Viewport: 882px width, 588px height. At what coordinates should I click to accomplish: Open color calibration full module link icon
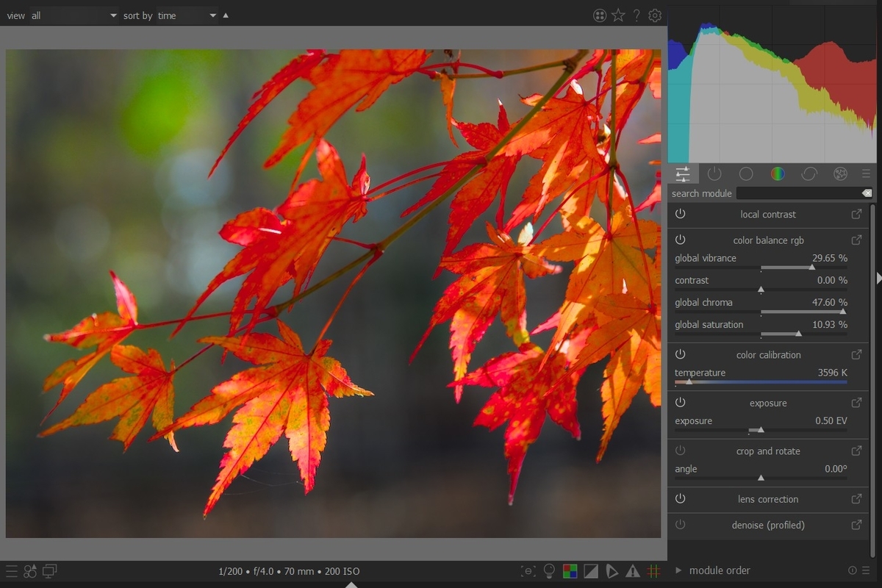coord(856,354)
